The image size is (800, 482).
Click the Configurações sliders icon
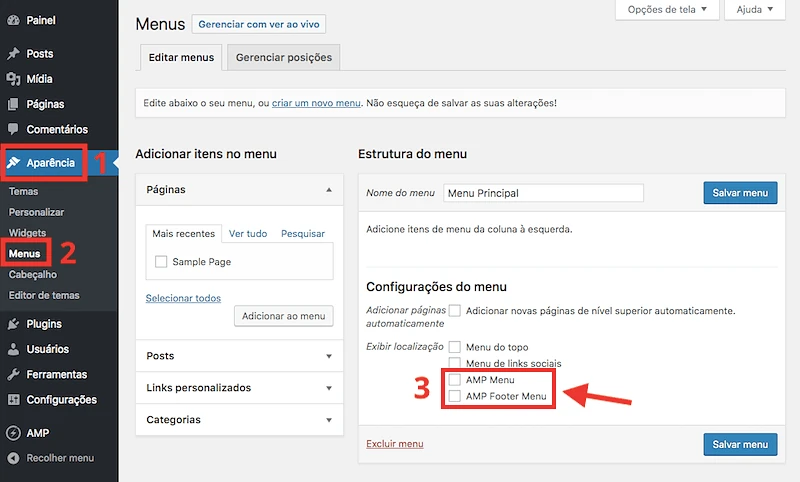pos(13,399)
